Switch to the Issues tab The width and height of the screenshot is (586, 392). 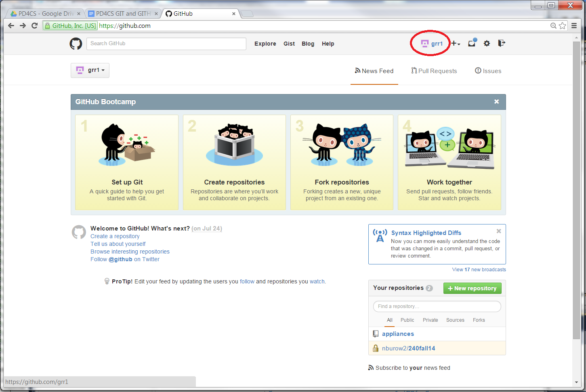pos(488,71)
